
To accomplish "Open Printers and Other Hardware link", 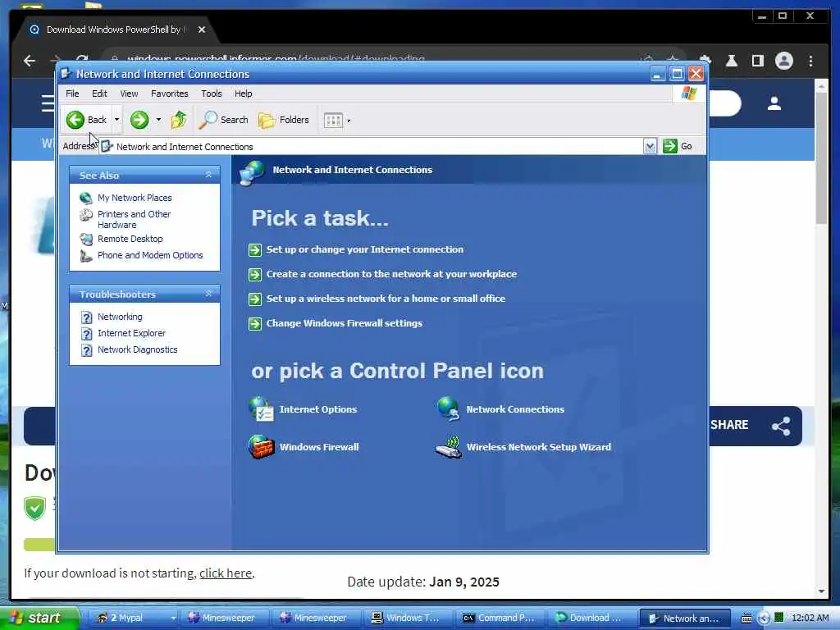I will coord(134,219).
